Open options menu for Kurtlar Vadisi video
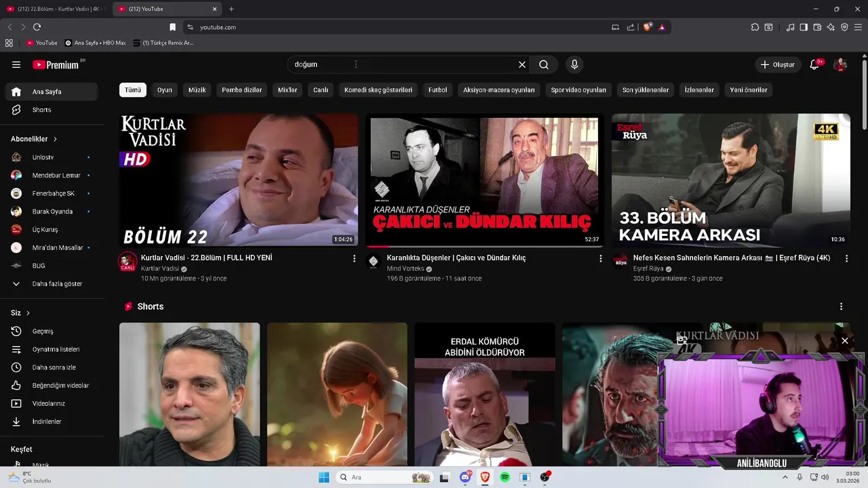Screen dimensions: 868x488 click(354, 258)
